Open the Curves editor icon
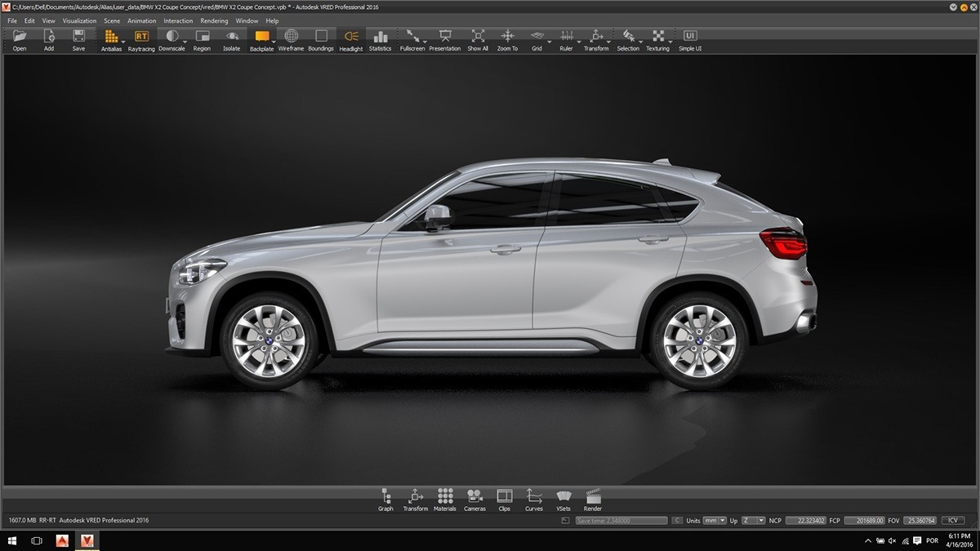Image resolution: width=980 pixels, height=551 pixels. 534,496
